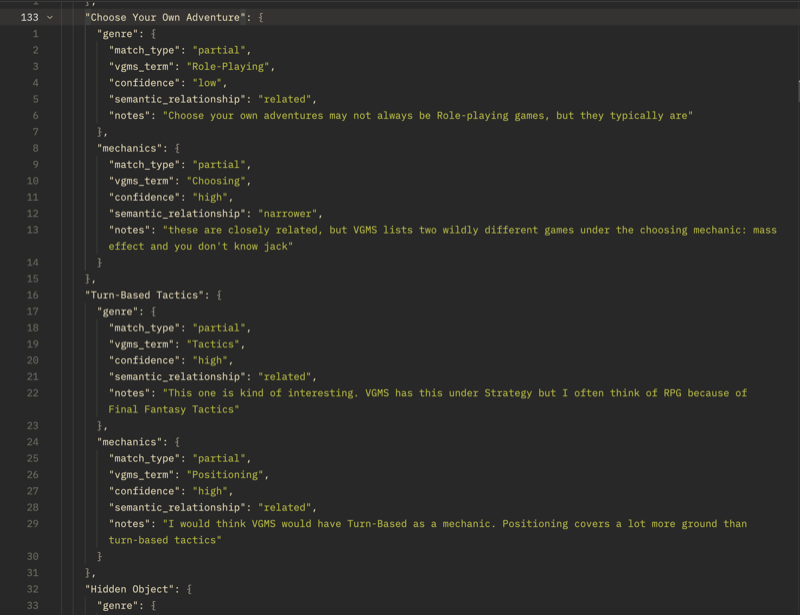This screenshot has width=800, height=615.
Task: Click relative line number 16 in gutter
Action: pyautogui.click(x=33, y=295)
